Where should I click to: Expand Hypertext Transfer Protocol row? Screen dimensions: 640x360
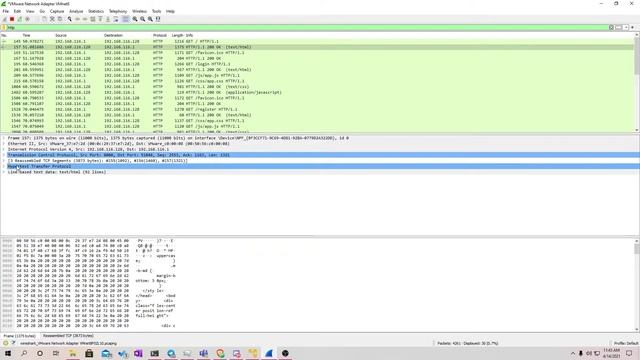[4, 167]
